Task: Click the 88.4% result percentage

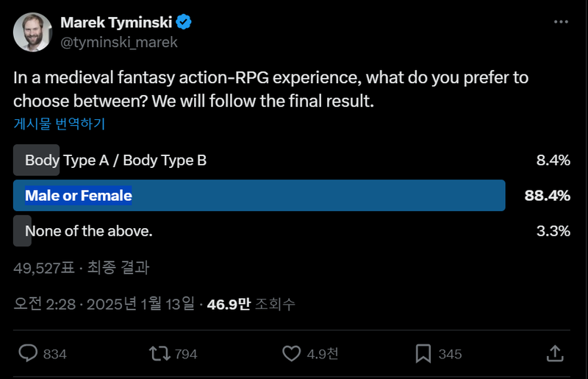Action: 548,196
